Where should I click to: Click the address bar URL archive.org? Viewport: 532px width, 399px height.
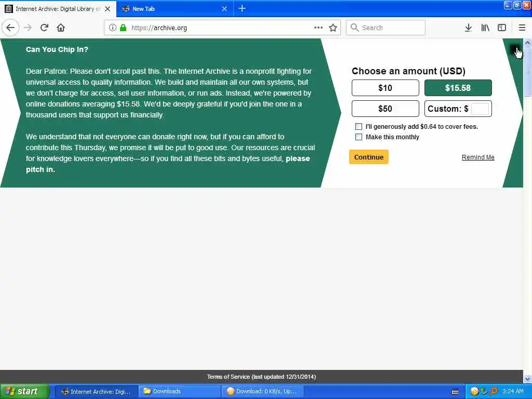[159, 28]
